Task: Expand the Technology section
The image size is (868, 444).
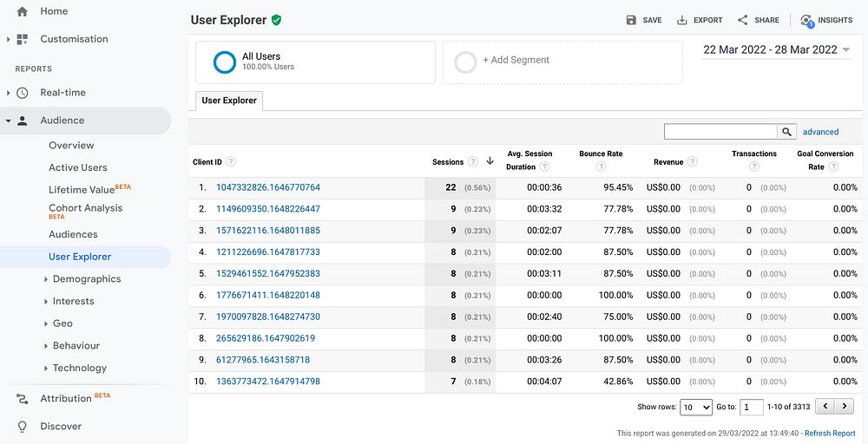Action: 46,369
